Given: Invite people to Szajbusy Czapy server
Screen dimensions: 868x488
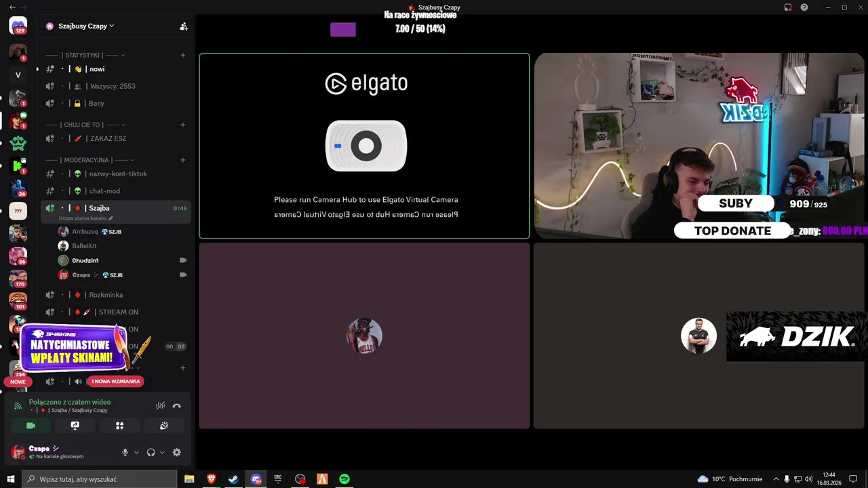Looking at the screenshot, I should click(183, 26).
